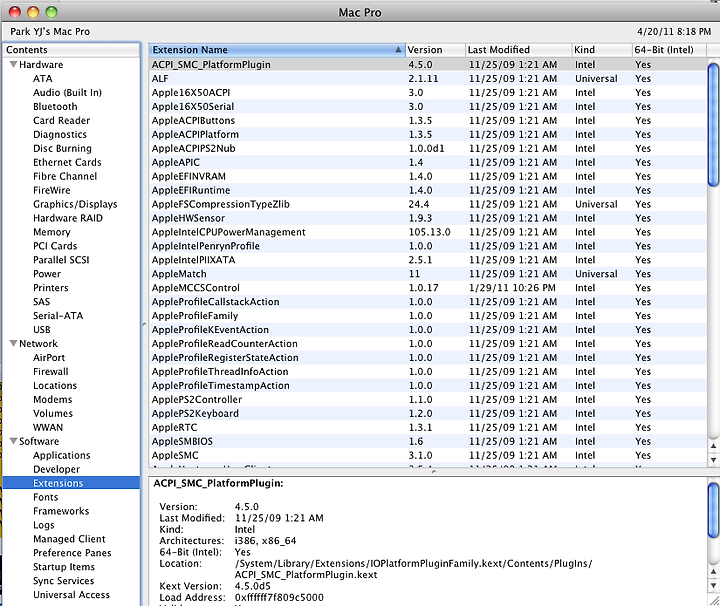This screenshot has height=606, width=720.
Task: Open Card Reader section
Action: tap(62, 120)
